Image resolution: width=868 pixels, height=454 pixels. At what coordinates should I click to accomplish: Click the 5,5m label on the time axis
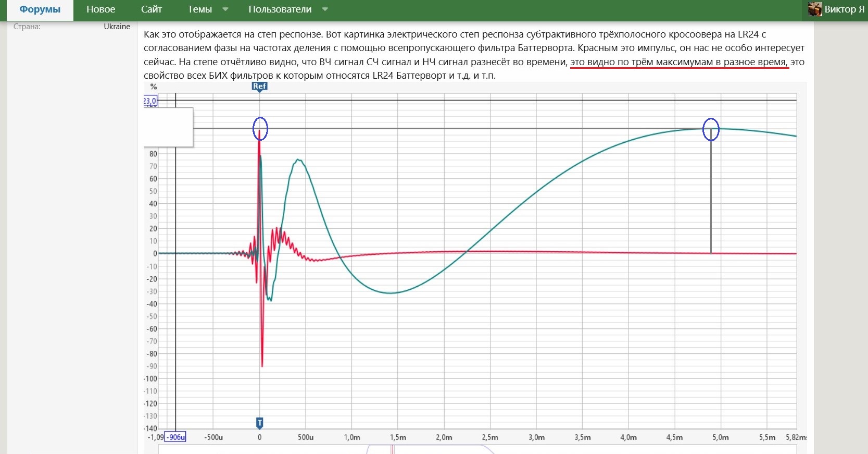pyautogui.click(x=767, y=437)
